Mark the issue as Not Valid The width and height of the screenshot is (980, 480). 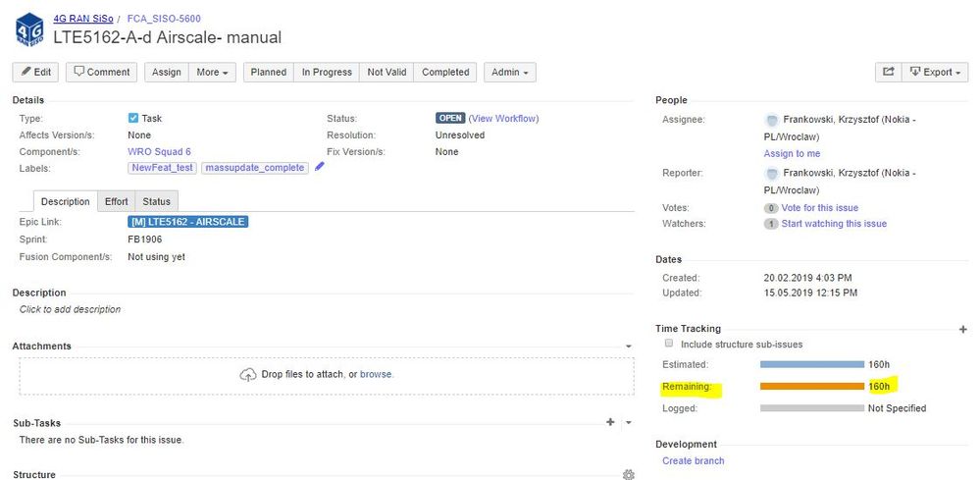pyautogui.click(x=387, y=72)
